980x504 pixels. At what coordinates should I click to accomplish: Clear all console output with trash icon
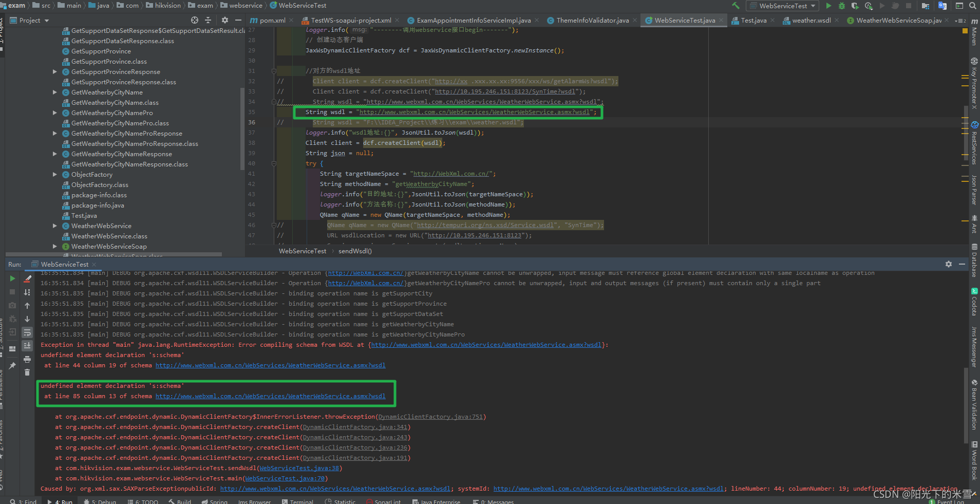point(27,372)
